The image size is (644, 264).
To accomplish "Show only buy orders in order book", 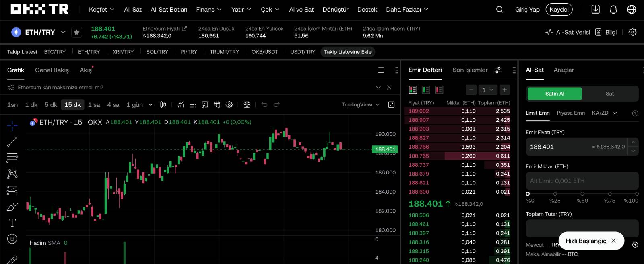I will point(426,90).
